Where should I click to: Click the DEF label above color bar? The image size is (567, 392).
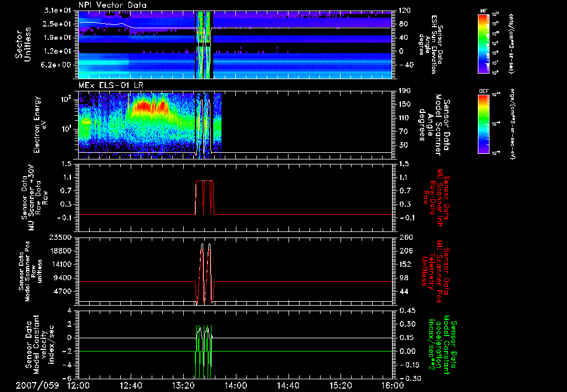[483, 91]
